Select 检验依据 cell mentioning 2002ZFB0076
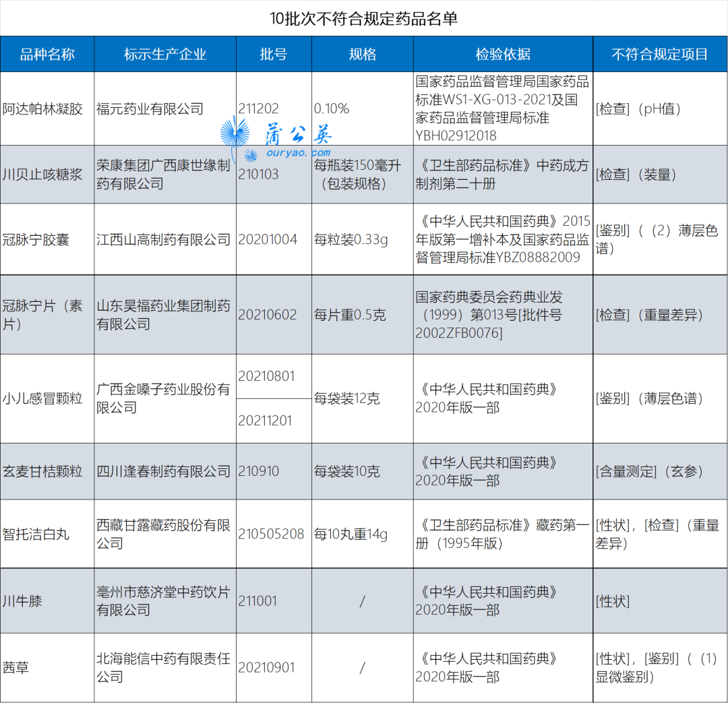 coord(504,315)
